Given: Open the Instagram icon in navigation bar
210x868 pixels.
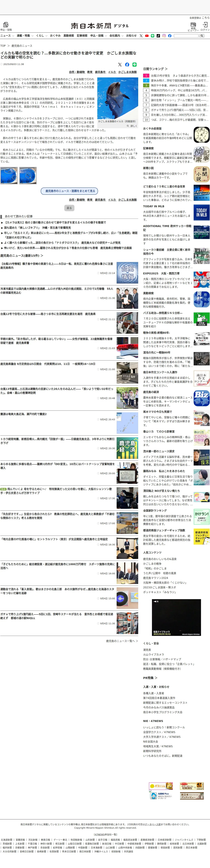Looking at the screenshot, I should (164, 36).
